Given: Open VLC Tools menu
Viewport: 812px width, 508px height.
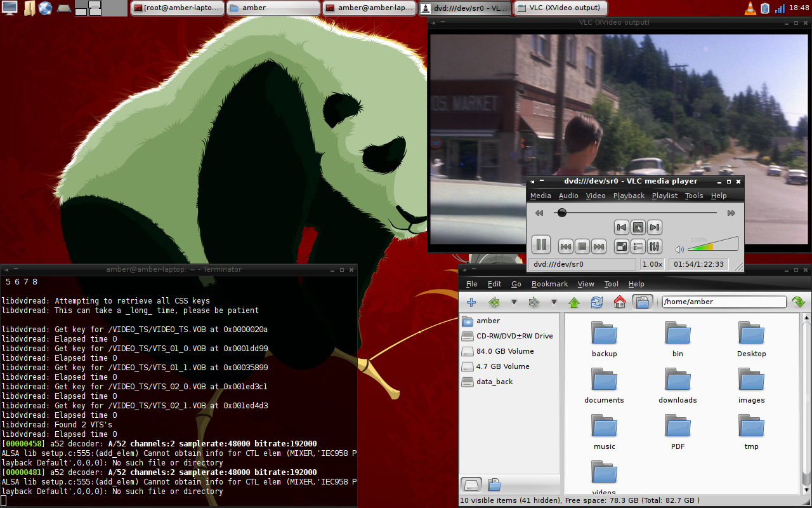Looking at the screenshot, I should point(694,196).
